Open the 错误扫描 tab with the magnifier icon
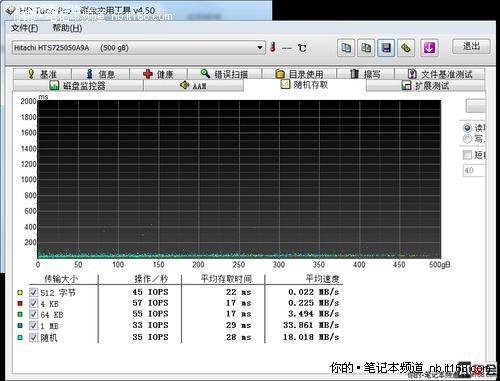This screenshot has height=381, width=500. point(224,74)
